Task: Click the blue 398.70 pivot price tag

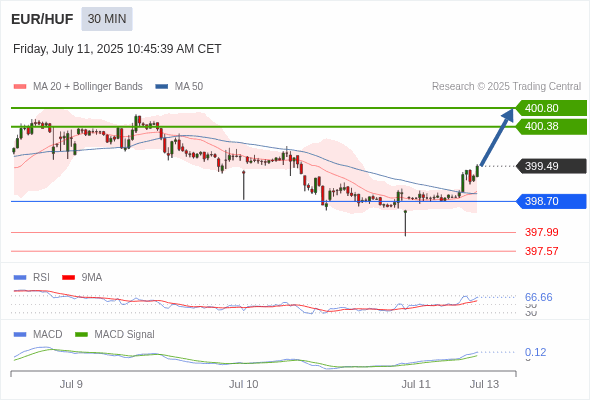Action: [x=551, y=201]
